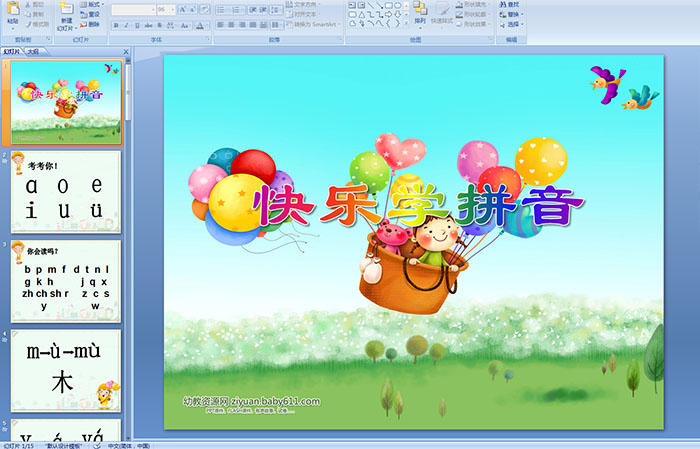Open Shape Outline (形状轮廓) colors
This screenshot has height=449, width=700.
(473, 14)
